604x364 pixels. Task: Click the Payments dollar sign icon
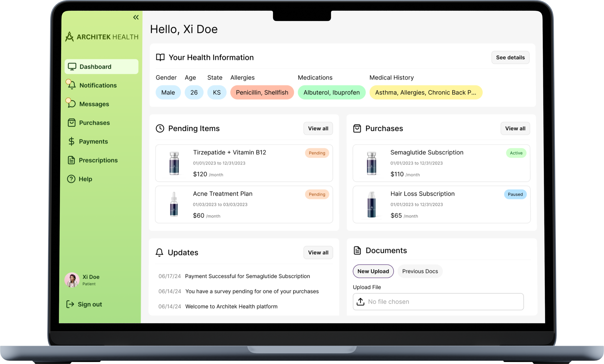[x=71, y=141]
